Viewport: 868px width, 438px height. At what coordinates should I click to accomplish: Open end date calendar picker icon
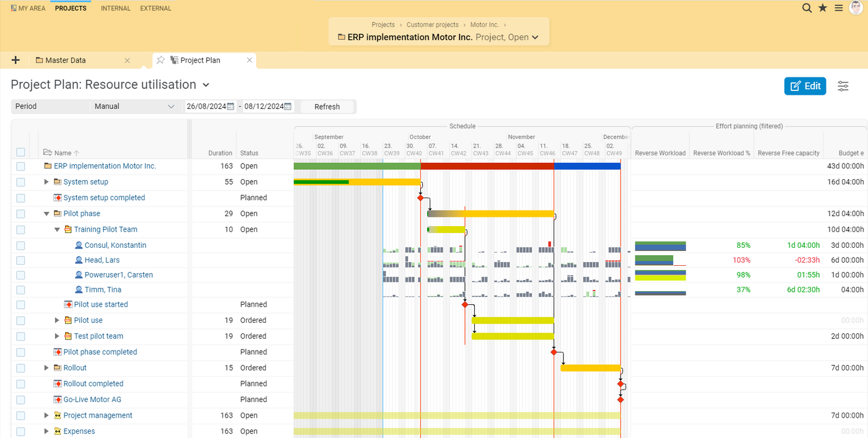pyautogui.click(x=288, y=107)
